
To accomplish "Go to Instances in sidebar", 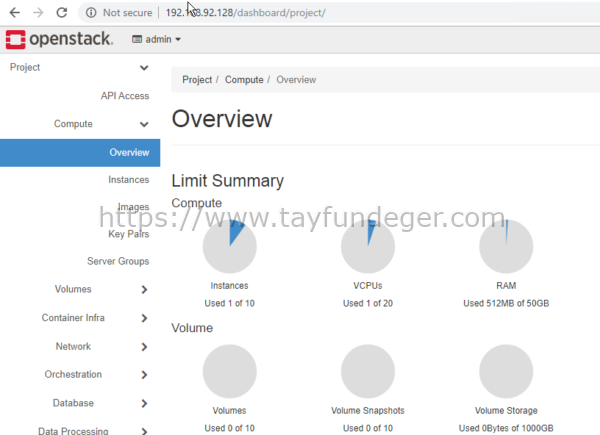I will [128, 180].
